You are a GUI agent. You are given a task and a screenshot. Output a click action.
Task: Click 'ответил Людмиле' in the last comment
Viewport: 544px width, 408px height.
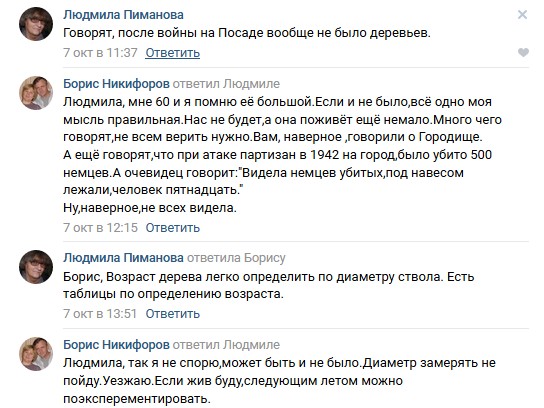pos(226,345)
